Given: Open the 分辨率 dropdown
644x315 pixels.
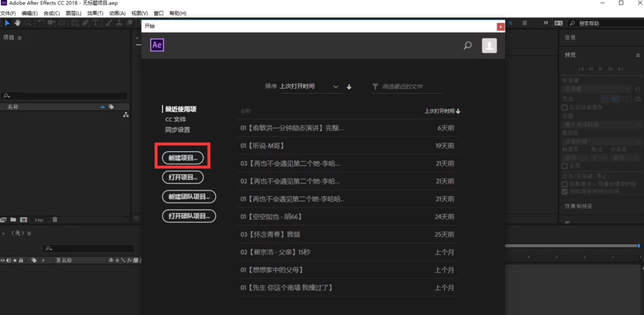Looking at the screenshot, I should (626, 157).
